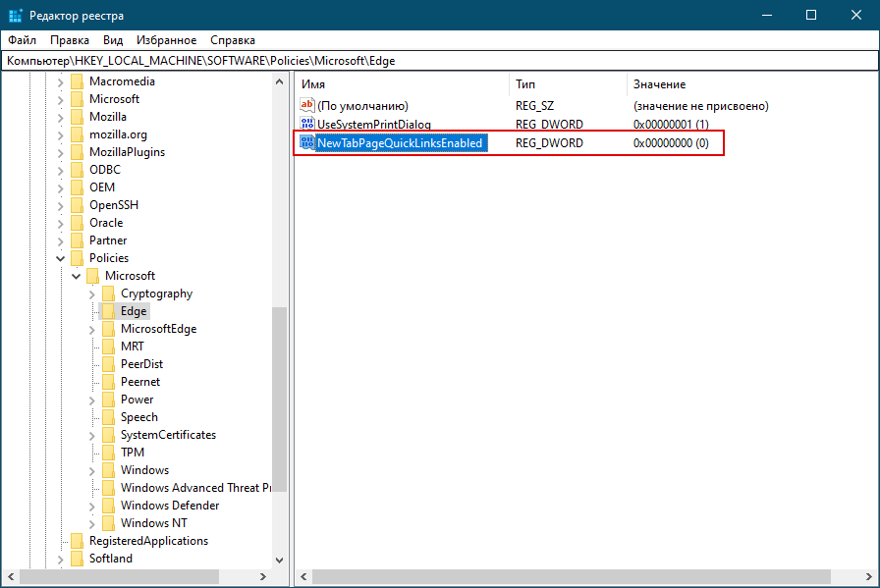Screen dimensions: 880x588
Task: Click tree pane scroll right arrow
Action: point(263,577)
